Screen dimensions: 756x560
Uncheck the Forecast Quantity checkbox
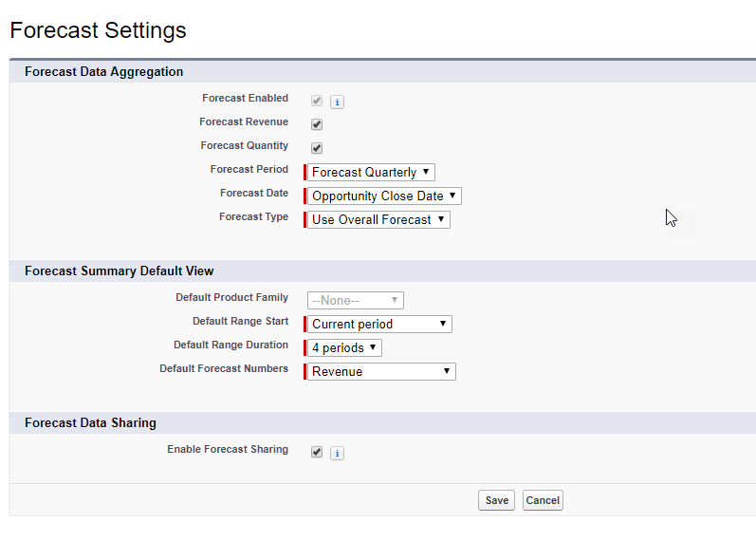click(317, 148)
